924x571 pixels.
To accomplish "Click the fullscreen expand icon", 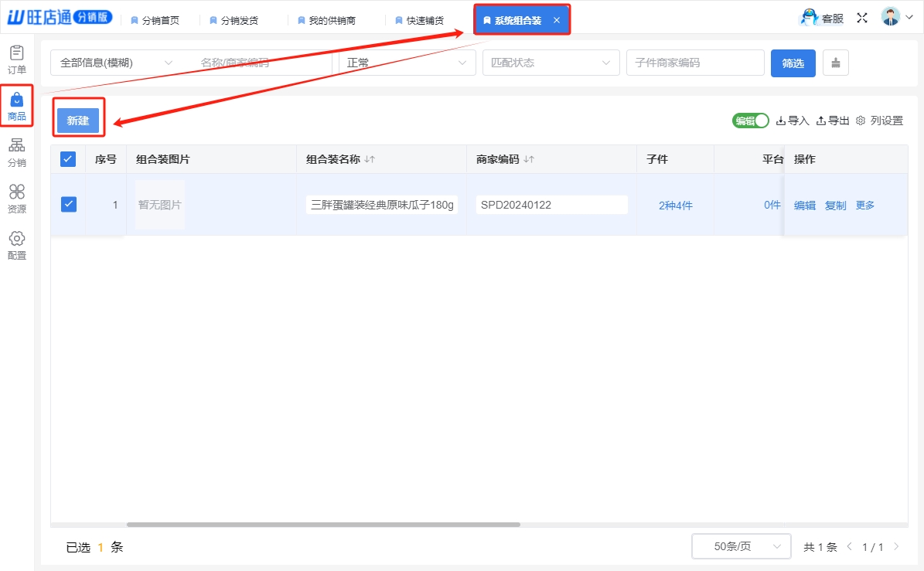I will tap(862, 19).
